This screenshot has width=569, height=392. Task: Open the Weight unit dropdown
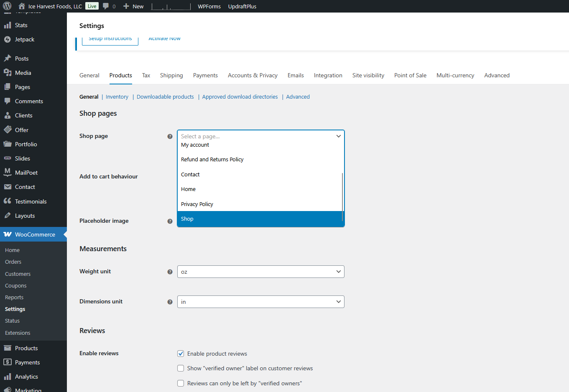point(260,272)
